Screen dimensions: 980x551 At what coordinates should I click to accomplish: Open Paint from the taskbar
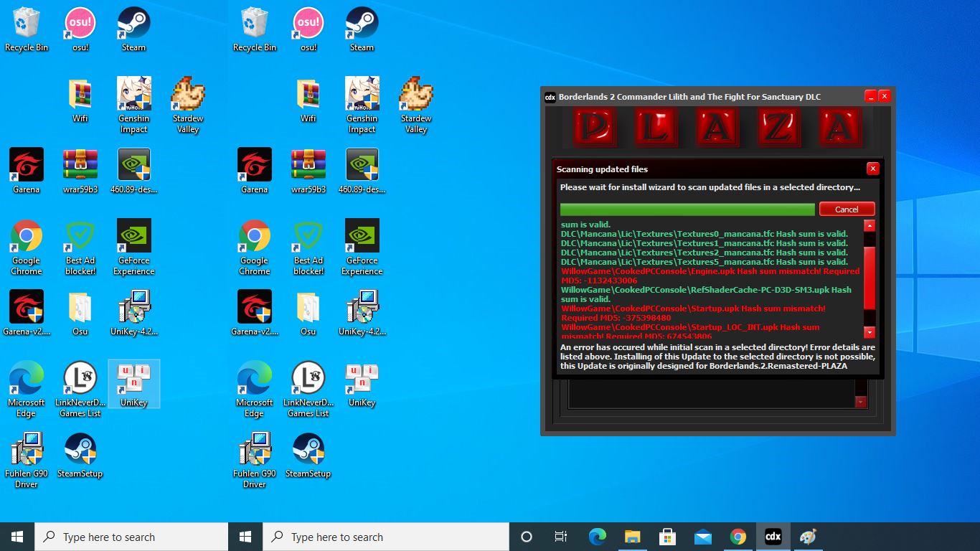pyautogui.click(x=808, y=537)
